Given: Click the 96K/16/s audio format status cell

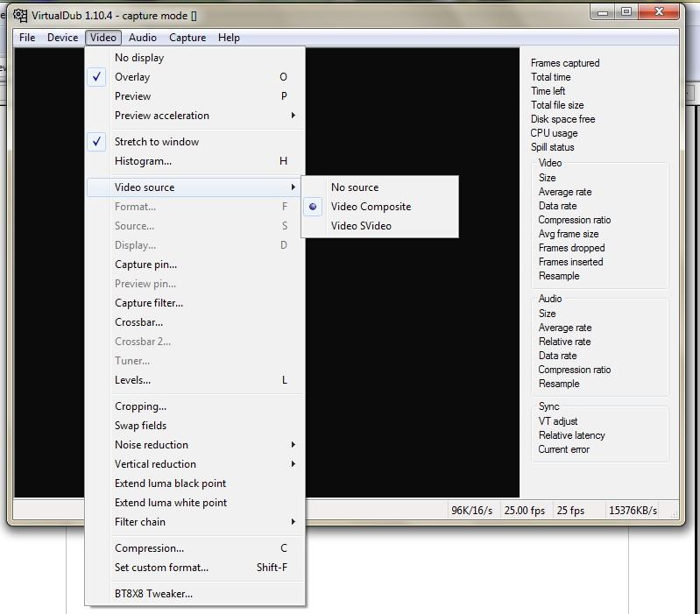Looking at the screenshot, I should coord(472,510).
